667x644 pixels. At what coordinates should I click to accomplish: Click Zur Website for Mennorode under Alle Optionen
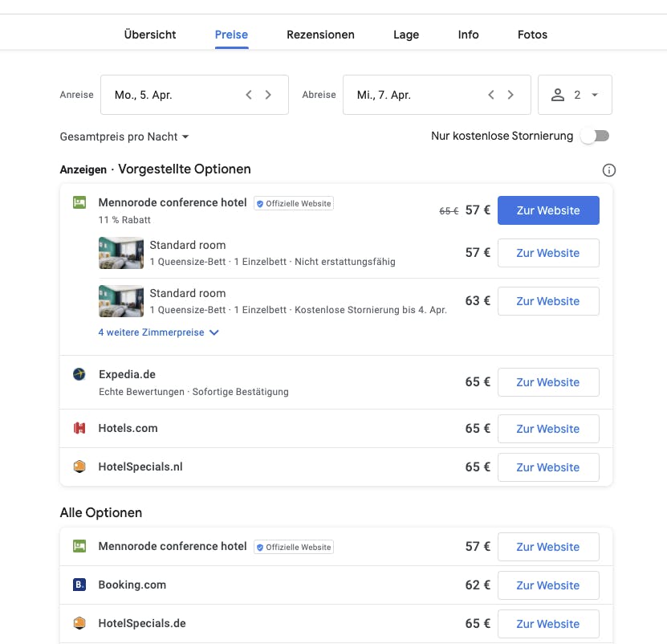click(548, 547)
